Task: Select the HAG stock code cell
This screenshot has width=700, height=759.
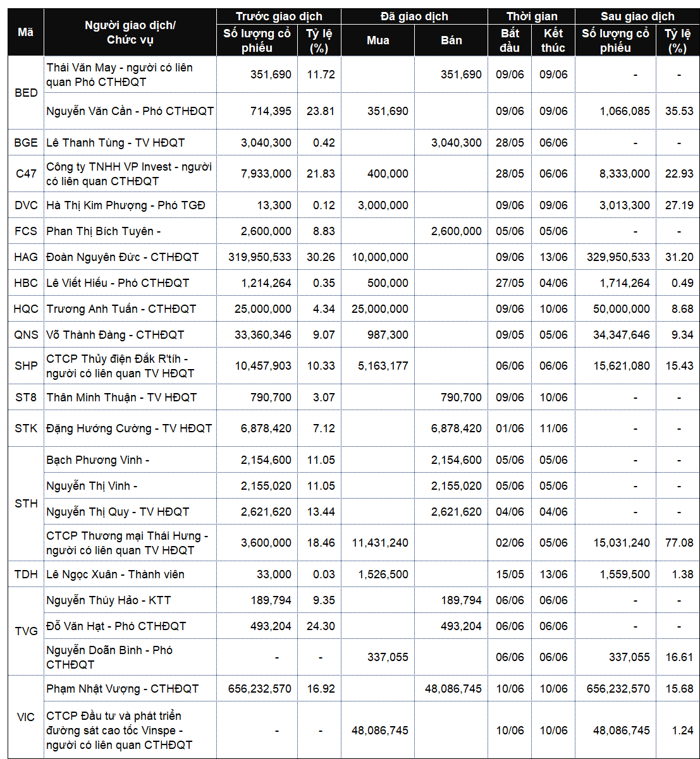Action: click(26, 257)
